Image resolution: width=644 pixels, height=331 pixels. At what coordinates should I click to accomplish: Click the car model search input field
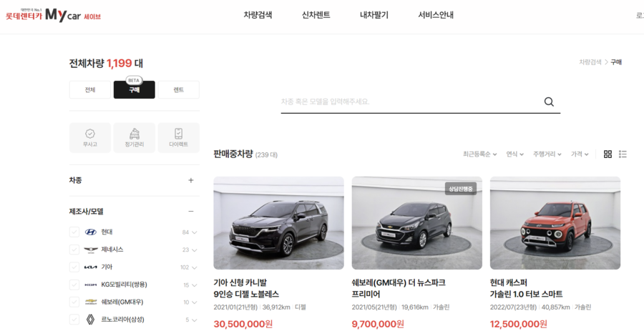coord(408,102)
